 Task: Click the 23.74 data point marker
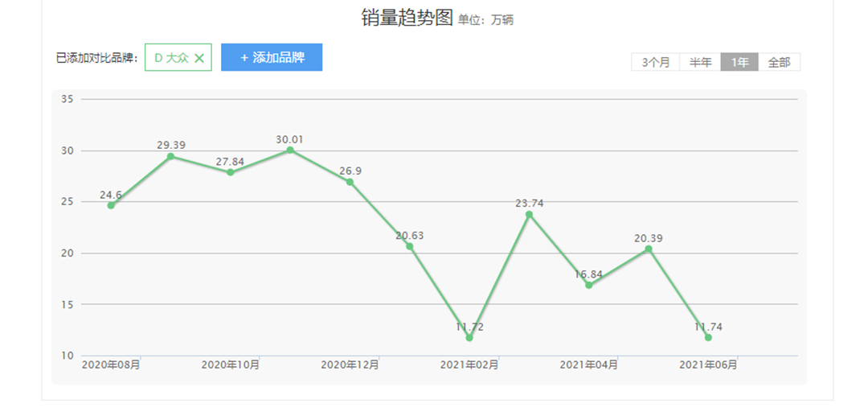point(529,214)
